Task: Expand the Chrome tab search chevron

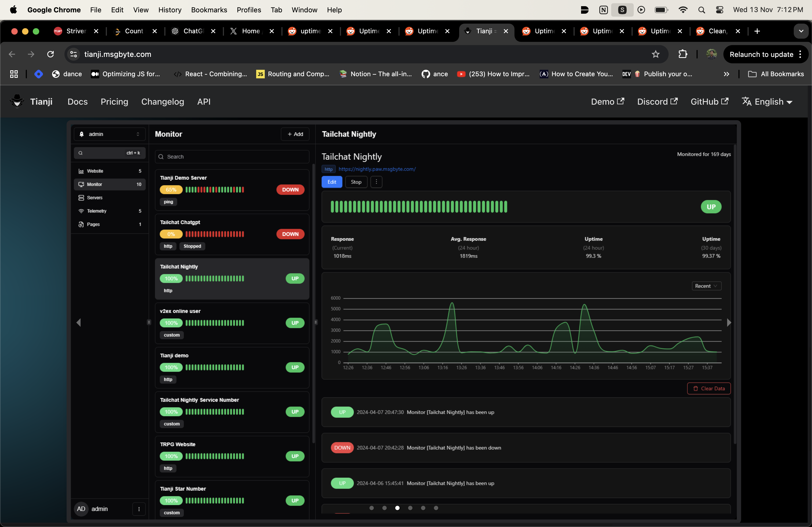Action: (x=801, y=31)
